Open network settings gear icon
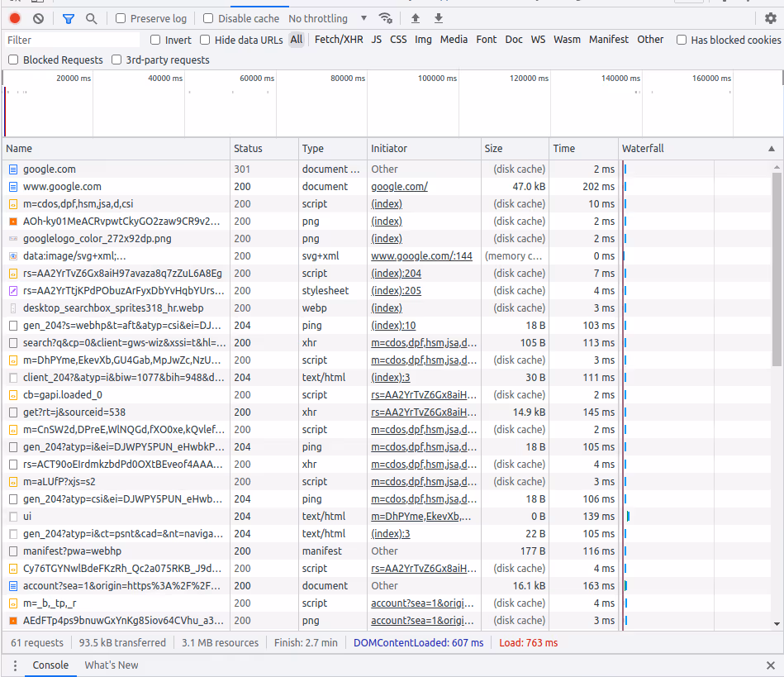Screen dimensions: 784x677 (x=771, y=18)
